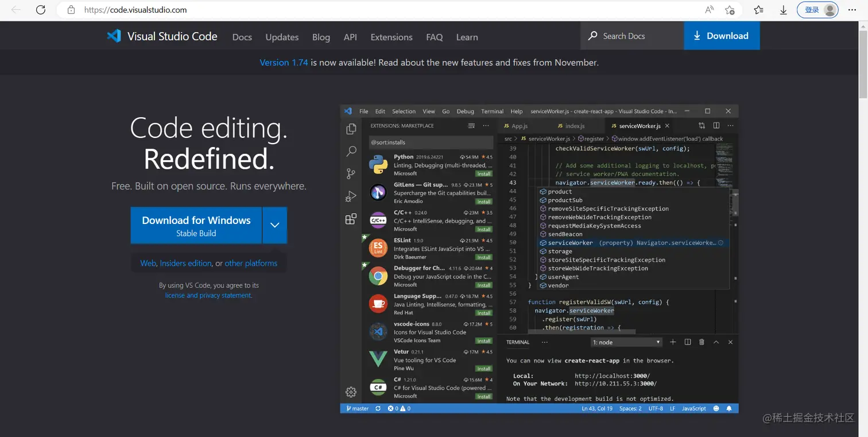Click the Vetur extension icon

(x=378, y=359)
